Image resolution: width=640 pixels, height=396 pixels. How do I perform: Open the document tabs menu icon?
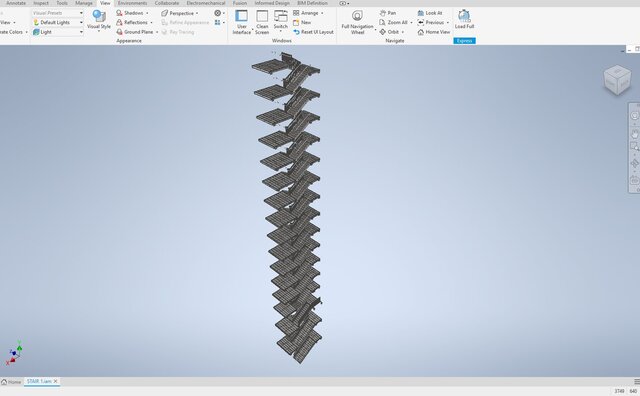637,382
